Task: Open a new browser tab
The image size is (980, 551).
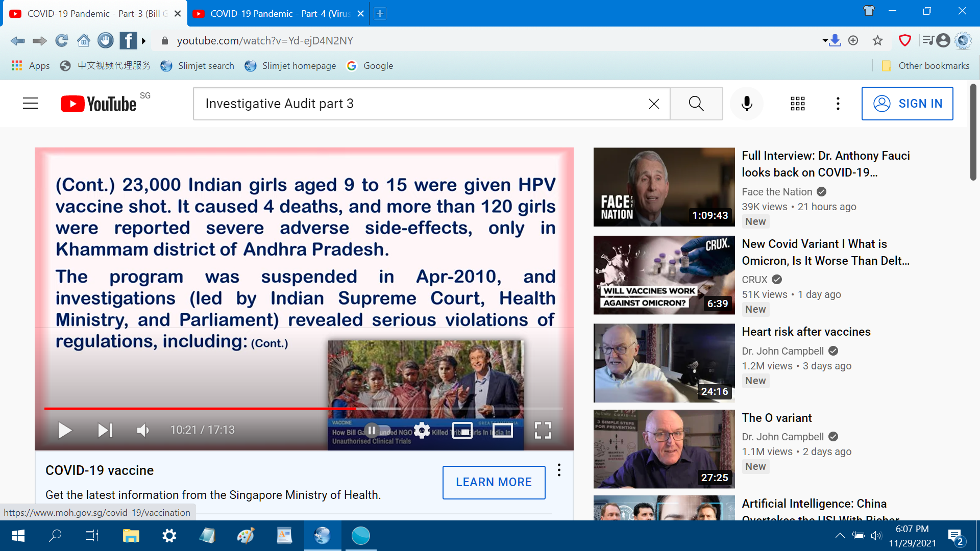Action: (380, 14)
